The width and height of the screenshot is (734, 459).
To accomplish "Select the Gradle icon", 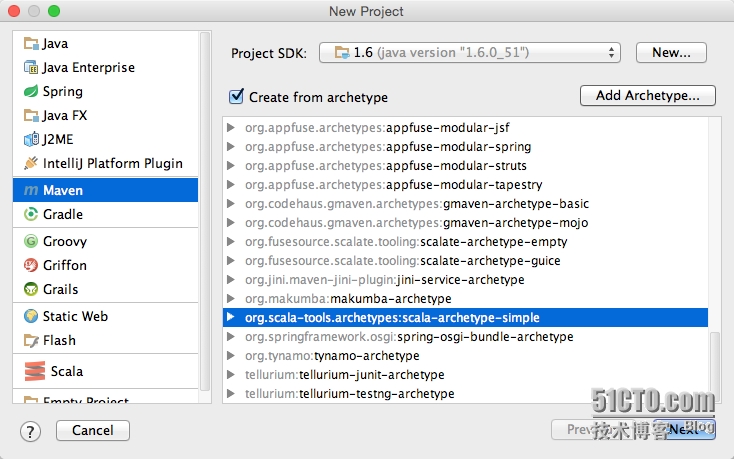I will pyautogui.click(x=31, y=214).
